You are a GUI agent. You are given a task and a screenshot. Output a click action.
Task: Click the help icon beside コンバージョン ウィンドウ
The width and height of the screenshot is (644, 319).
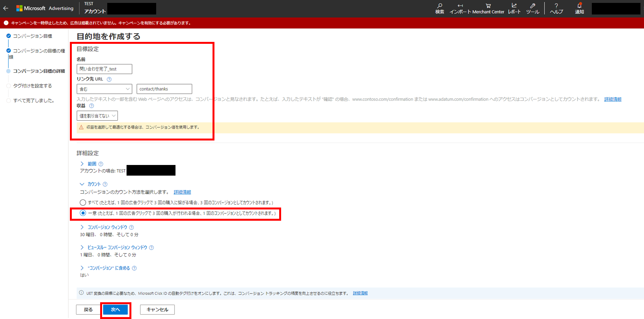131,227
